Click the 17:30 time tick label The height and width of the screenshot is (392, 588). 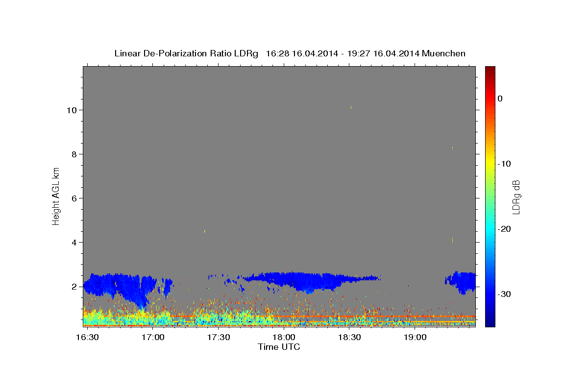click(x=218, y=338)
